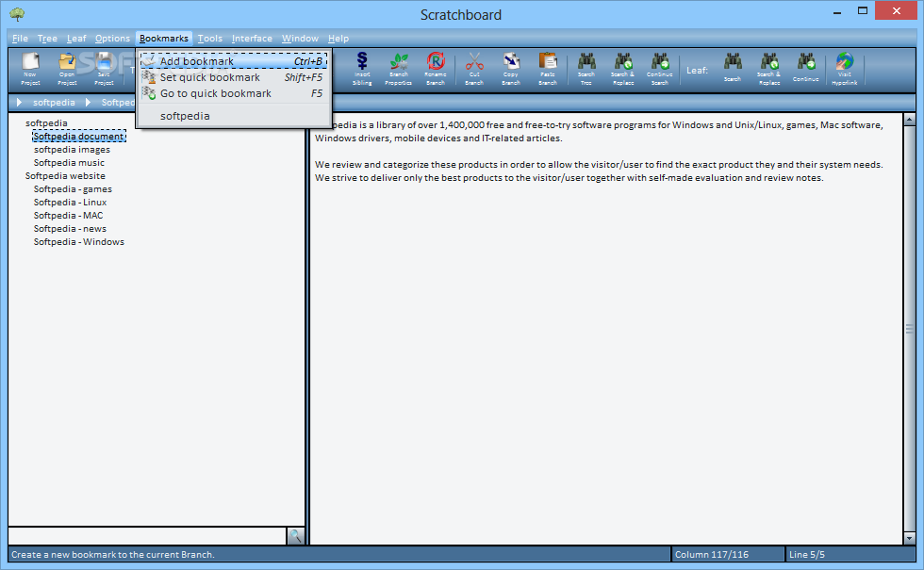Click the scroll down arrow of the leaf editor
The image size is (924, 570).
[x=909, y=538]
